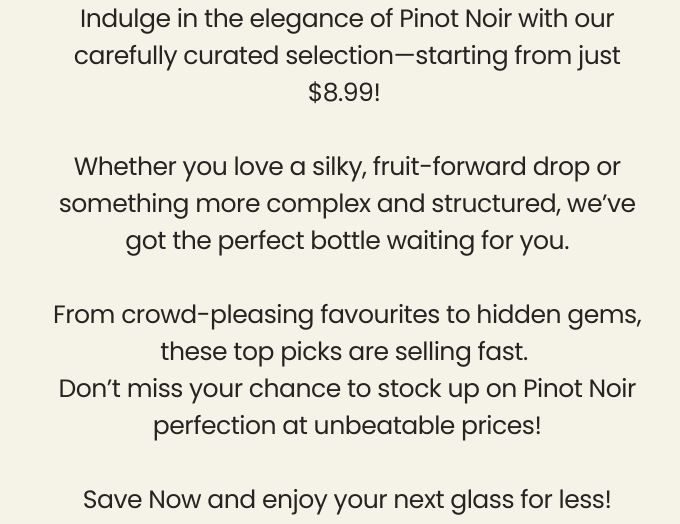Image resolution: width=680 pixels, height=524 pixels.
Task: Click the "fruit-forward" text
Action: pyautogui.click(x=449, y=167)
